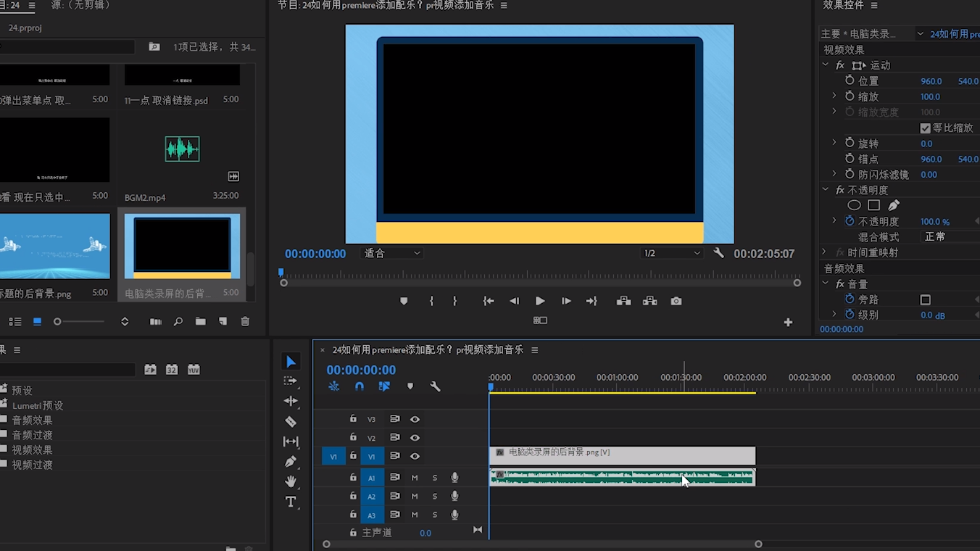Open 音频过渡 effects folder
Viewport: 980px width, 551px height.
pyautogui.click(x=32, y=435)
